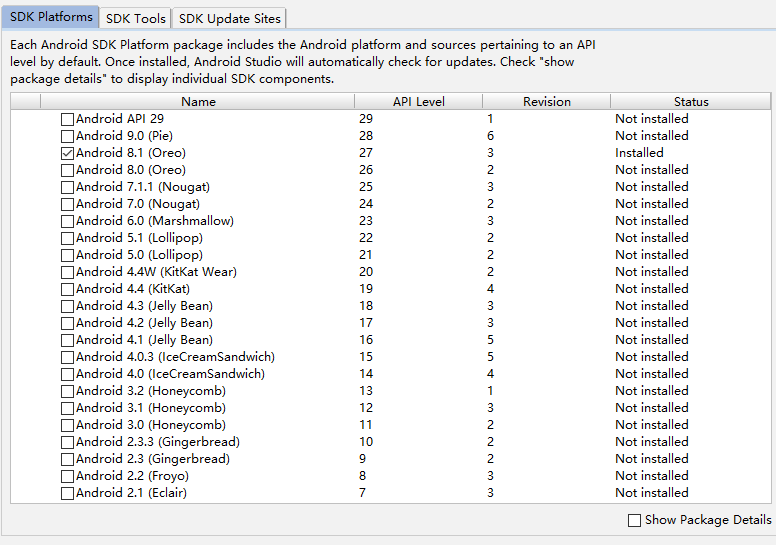Click 'Not installed' status of Android 9.0 (Pie)

click(652, 136)
